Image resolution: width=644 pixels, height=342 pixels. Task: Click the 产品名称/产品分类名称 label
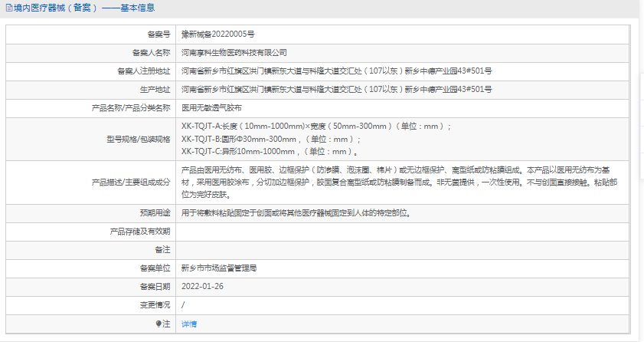131,107
